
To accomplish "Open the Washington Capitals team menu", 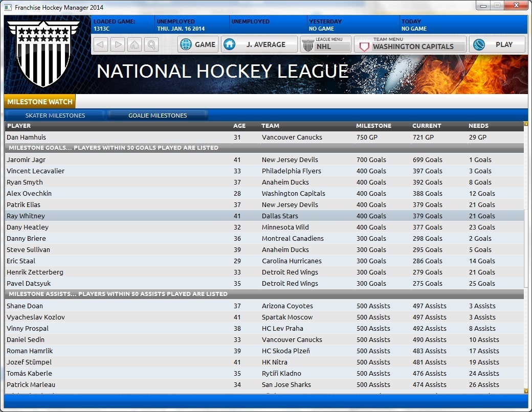I will click(410, 44).
